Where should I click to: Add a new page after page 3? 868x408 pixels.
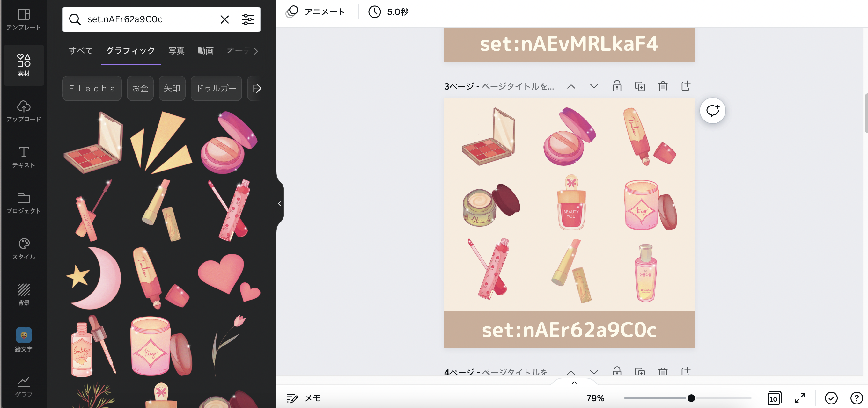point(686,86)
